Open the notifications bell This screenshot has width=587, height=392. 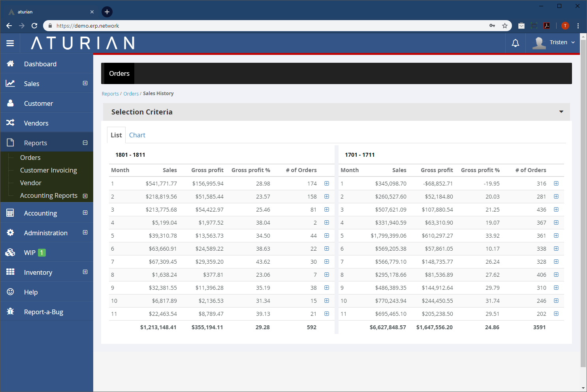coord(515,43)
